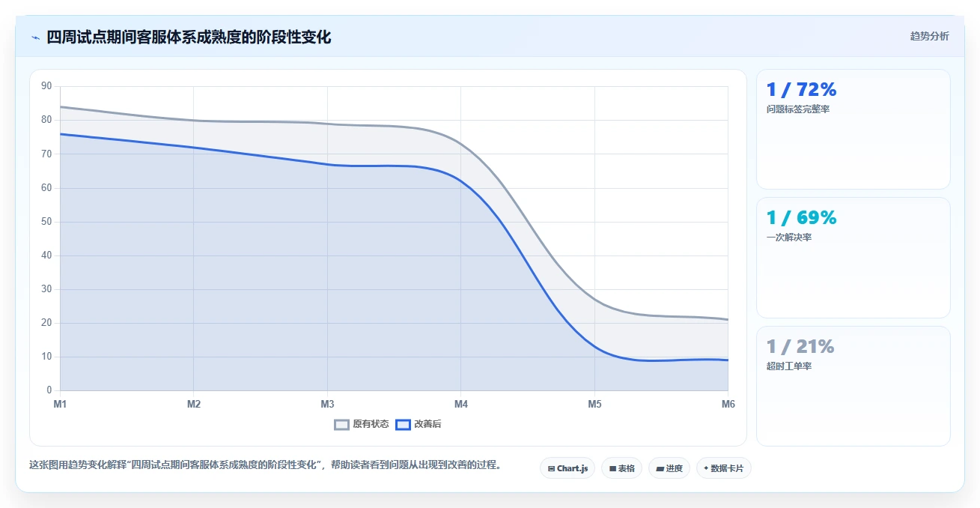Click the 0 y-axis value

point(49,390)
